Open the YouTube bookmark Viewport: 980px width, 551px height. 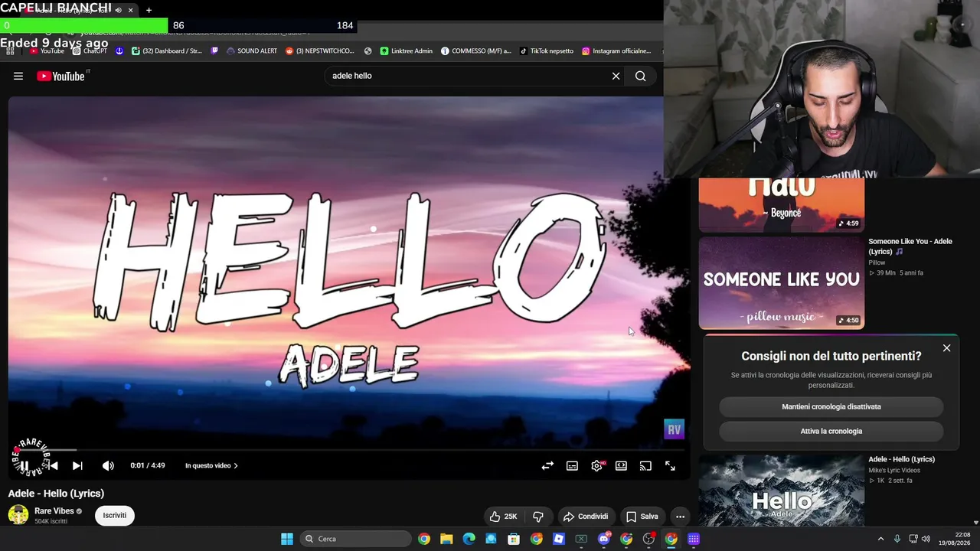[47, 51]
